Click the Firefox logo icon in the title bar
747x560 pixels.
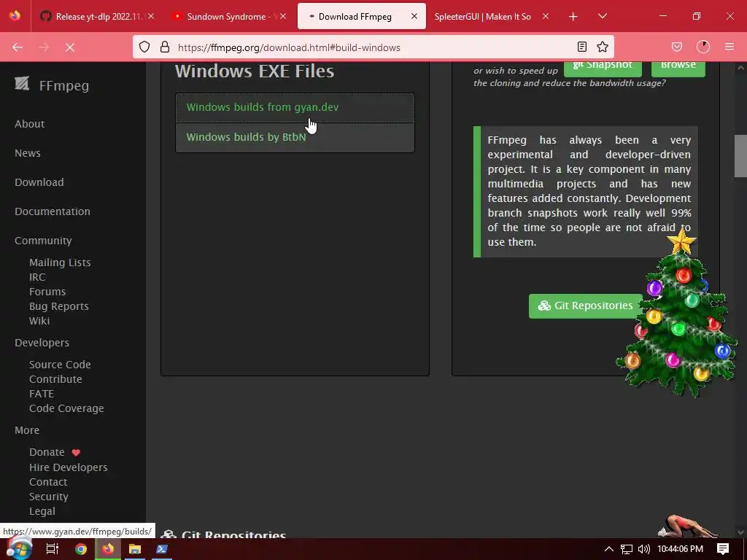point(15,15)
